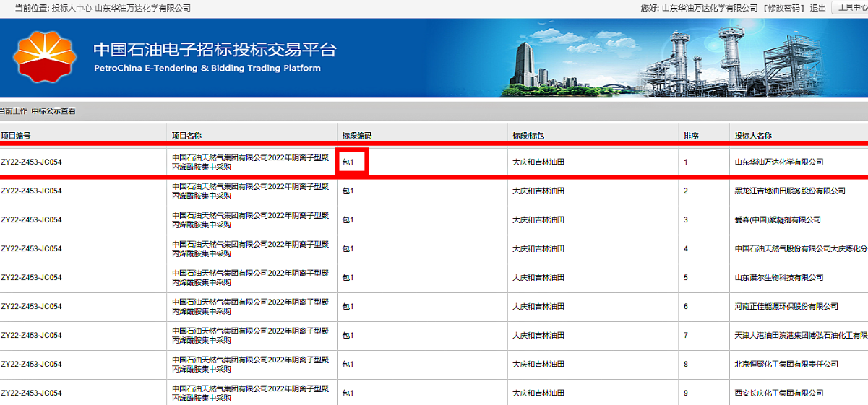Click bidder 河南正佳能源环保股份有限公司
The height and width of the screenshot is (405, 868).
[x=786, y=307]
